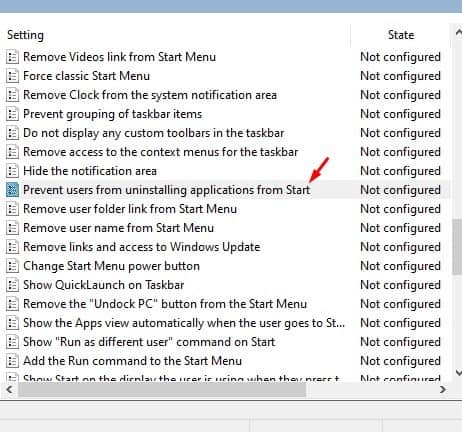Viewport: 462px width, 432px height.
Task: Click the policy icon beside Remove Videos link
Action: coord(12,57)
